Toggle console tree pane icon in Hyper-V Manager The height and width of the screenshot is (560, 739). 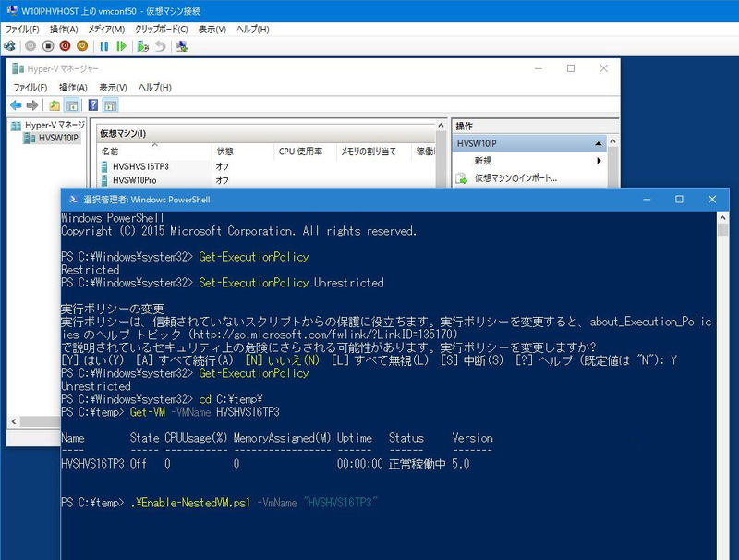[72, 105]
